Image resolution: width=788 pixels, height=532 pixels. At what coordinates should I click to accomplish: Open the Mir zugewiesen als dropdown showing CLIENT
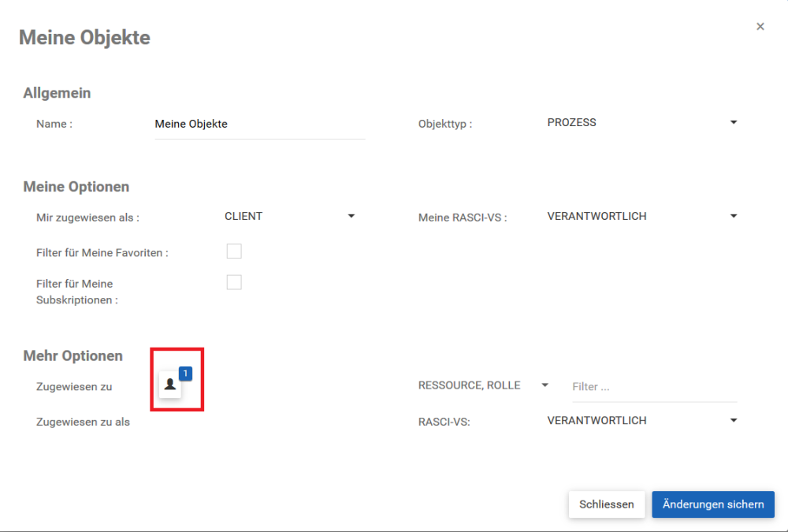pyautogui.click(x=290, y=216)
